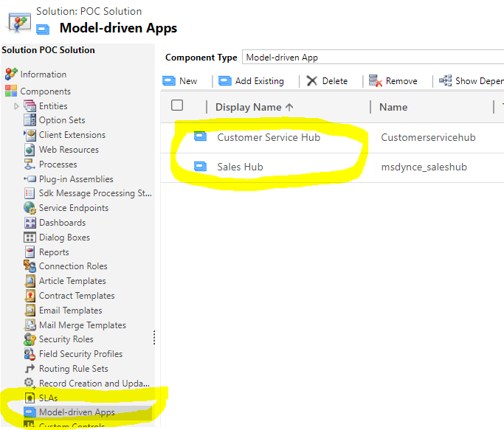Open Connection Roles in the tree
Image resolution: width=504 pixels, height=430 pixels.
(x=73, y=266)
